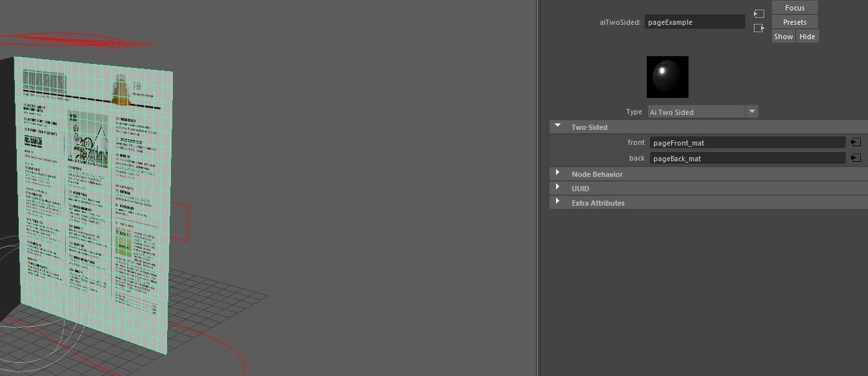
Task: Click the back field with pageBack_mat
Action: point(748,159)
